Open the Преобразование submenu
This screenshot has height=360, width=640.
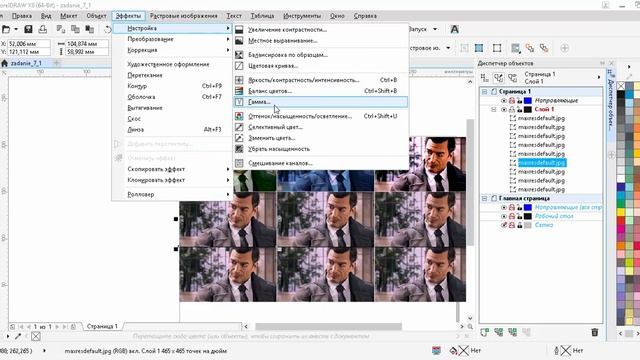173,39
